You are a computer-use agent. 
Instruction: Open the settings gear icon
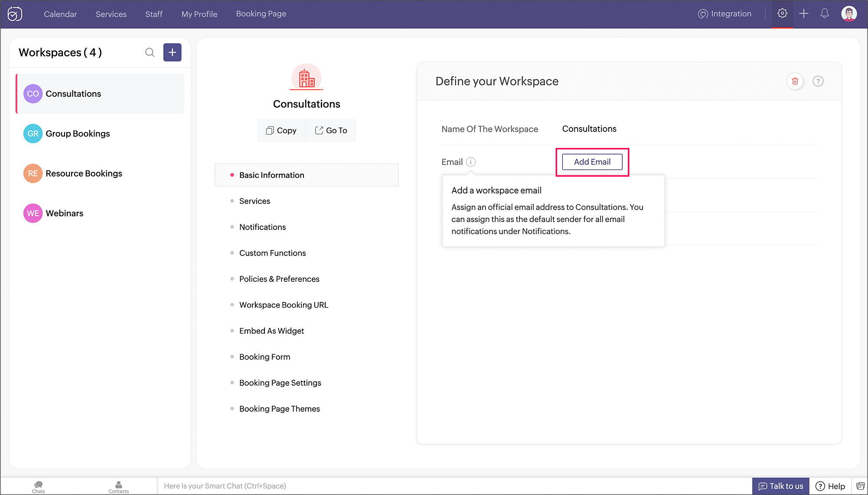click(x=782, y=13)
